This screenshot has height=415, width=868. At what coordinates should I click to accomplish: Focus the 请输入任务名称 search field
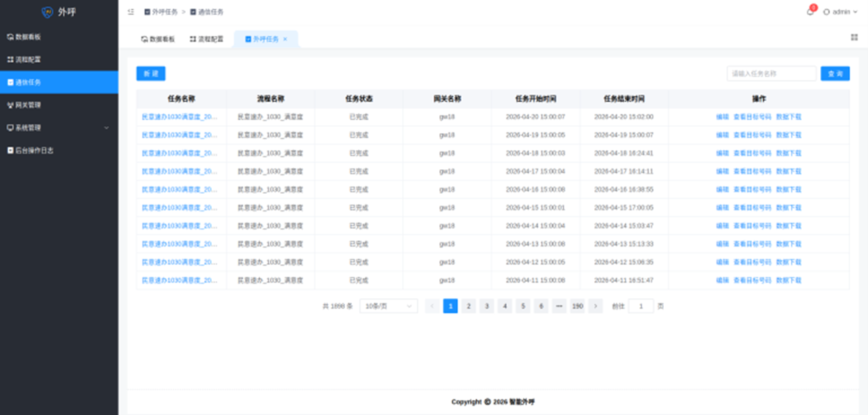click(x=772, y=73)
